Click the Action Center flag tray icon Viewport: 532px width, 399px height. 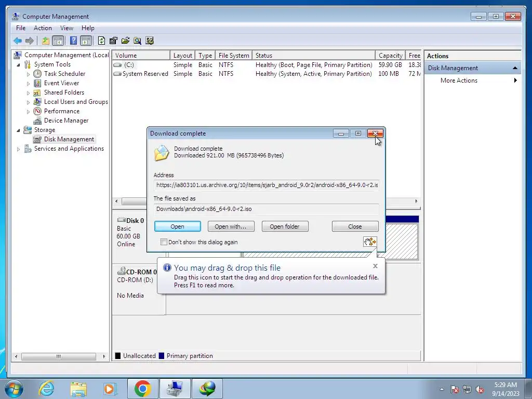[455, 389]
